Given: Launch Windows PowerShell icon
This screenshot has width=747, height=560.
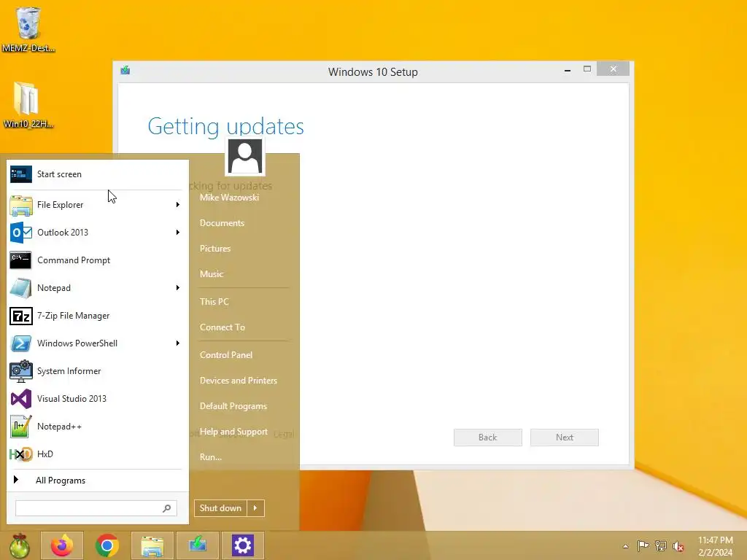Looking at the screenshot, I should [21, 343].
